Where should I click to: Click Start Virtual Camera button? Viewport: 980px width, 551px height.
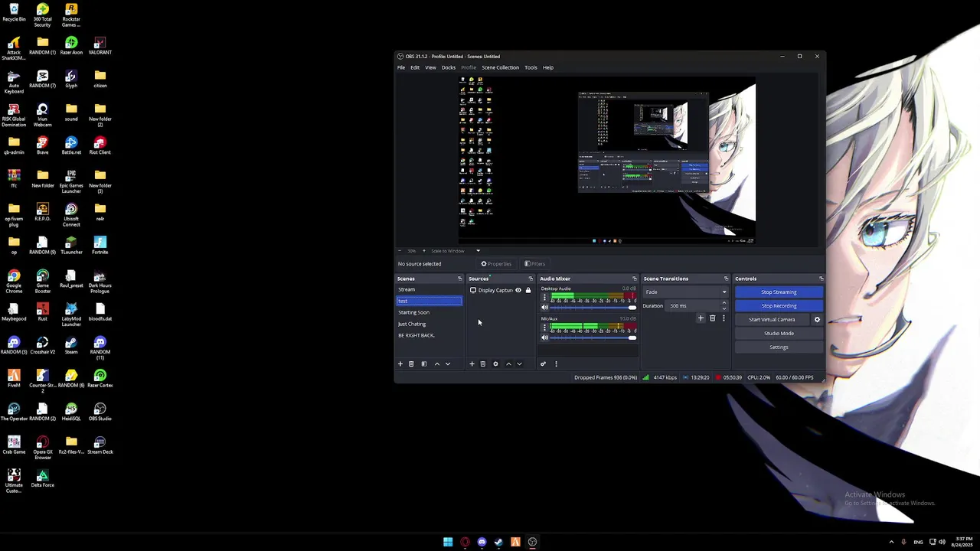coord(772,319)
